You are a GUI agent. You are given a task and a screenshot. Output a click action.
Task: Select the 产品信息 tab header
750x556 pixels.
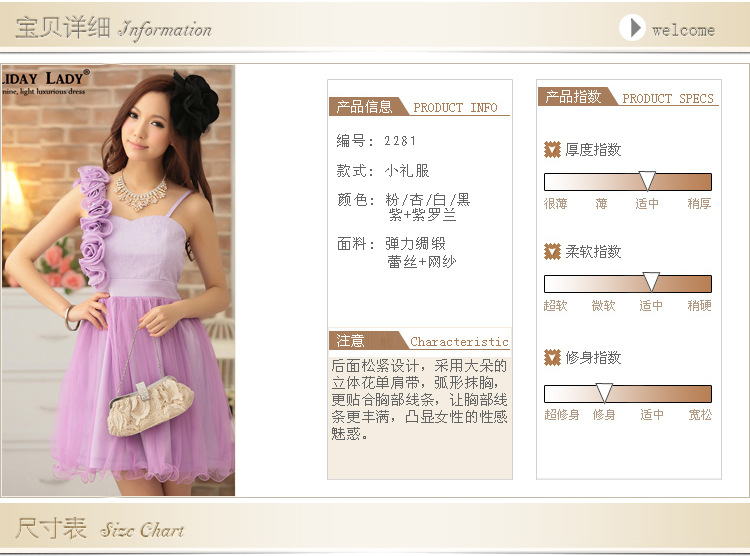(x=366, y=107)
